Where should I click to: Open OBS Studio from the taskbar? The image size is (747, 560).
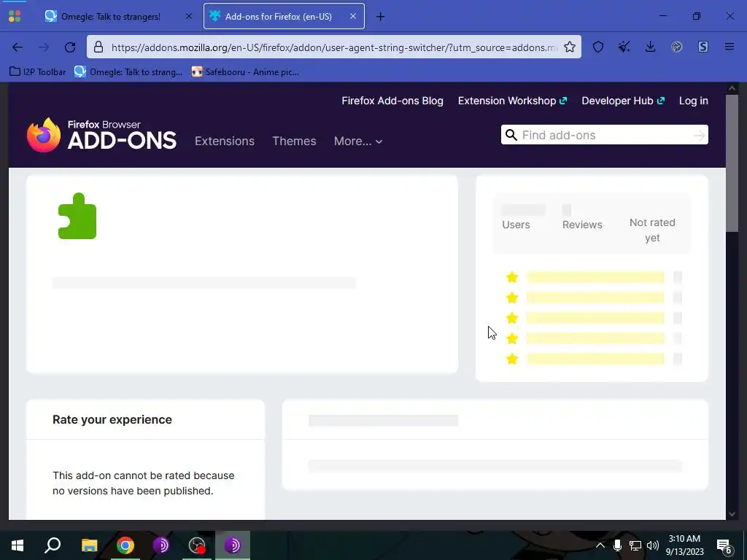(x=197, y=545)
